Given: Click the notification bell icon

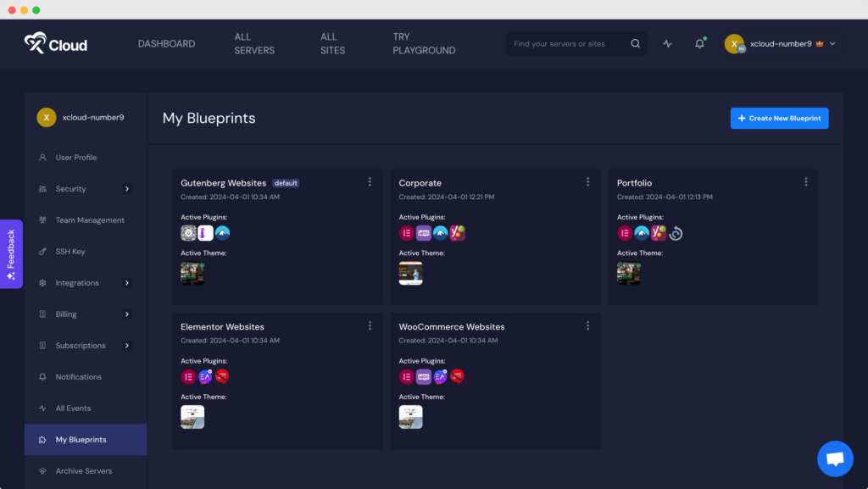Looking at the screenshot, I should (698, 43).
